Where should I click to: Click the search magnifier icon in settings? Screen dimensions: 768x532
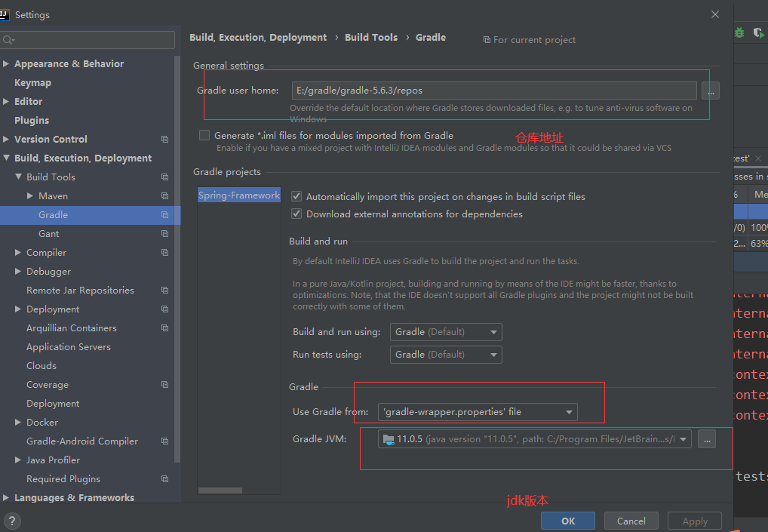click(x=8, y=40)
